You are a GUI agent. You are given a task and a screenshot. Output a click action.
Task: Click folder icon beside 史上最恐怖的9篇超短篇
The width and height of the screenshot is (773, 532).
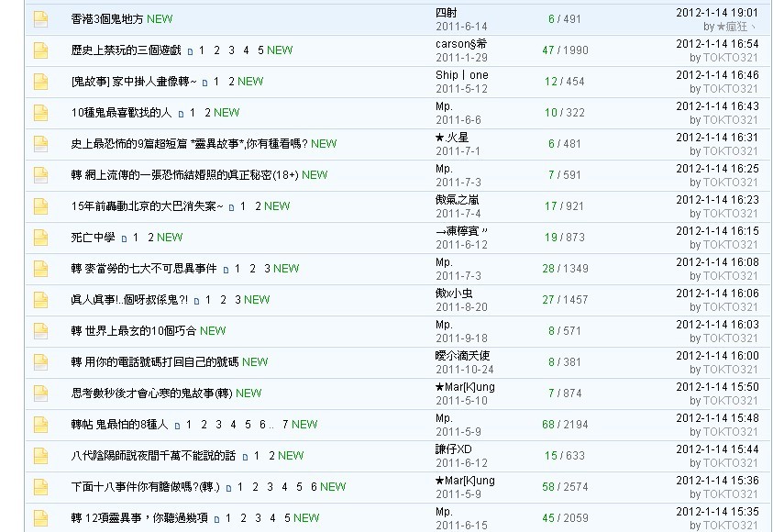click(x=40, y=144)
